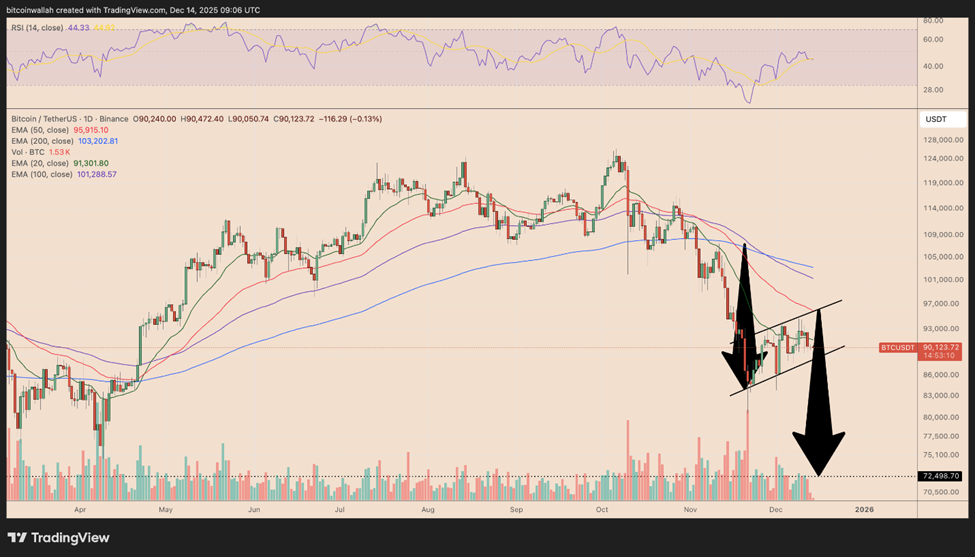Select the dotted horizontal target line
The image size is (975, 557).
(461, 477)
